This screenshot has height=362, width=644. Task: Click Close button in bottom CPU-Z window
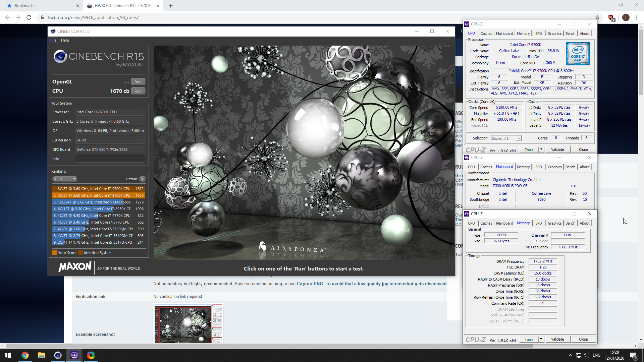click(x=583, y=340)
